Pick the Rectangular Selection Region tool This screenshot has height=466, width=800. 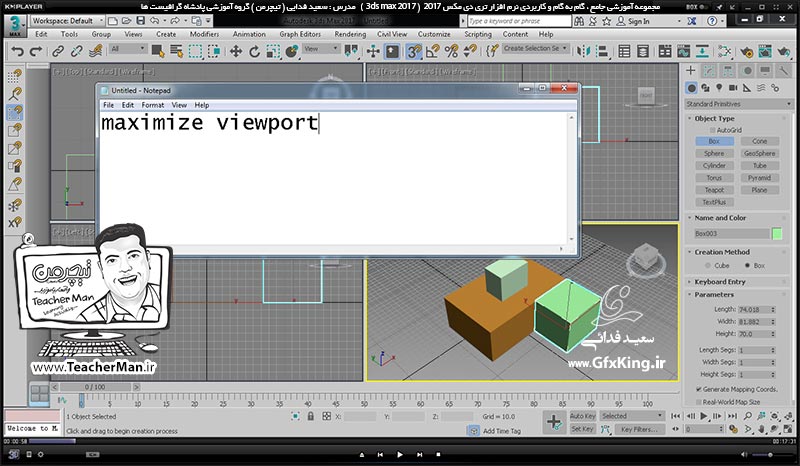[195, 51]
